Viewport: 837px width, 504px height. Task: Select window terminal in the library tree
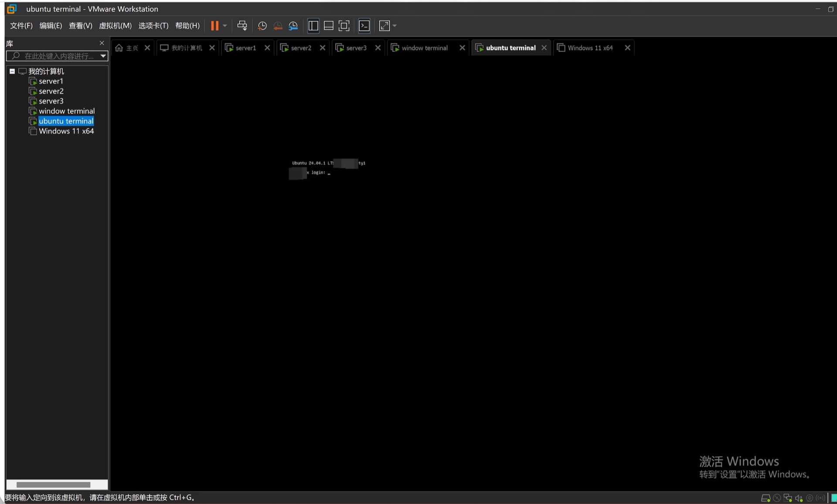point(67,111)
